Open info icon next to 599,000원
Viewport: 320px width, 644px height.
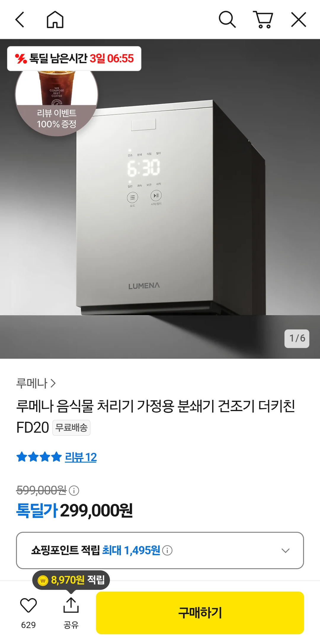coord(74,491)
